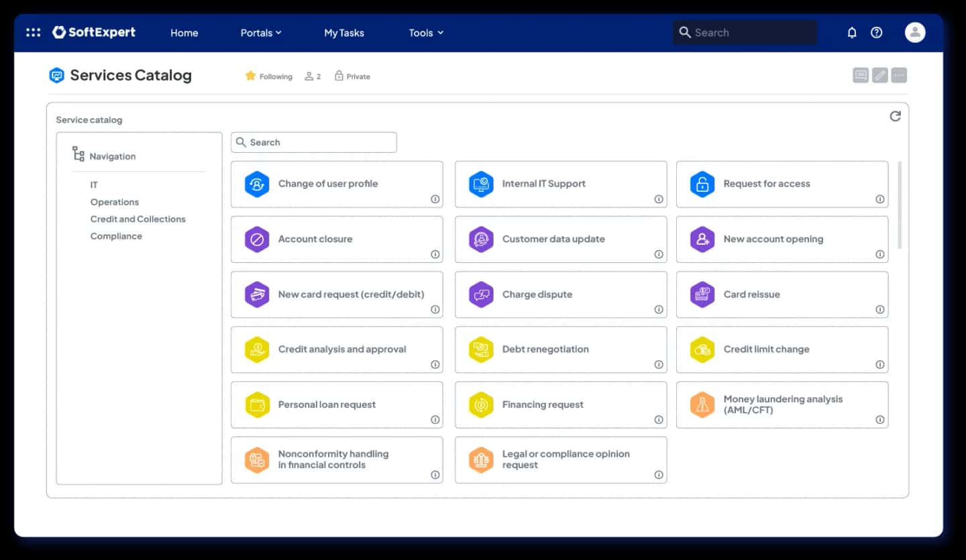The image size is (966, 560).
Task: Click the New account opening hexagon icon
Action: pos(702,239)
